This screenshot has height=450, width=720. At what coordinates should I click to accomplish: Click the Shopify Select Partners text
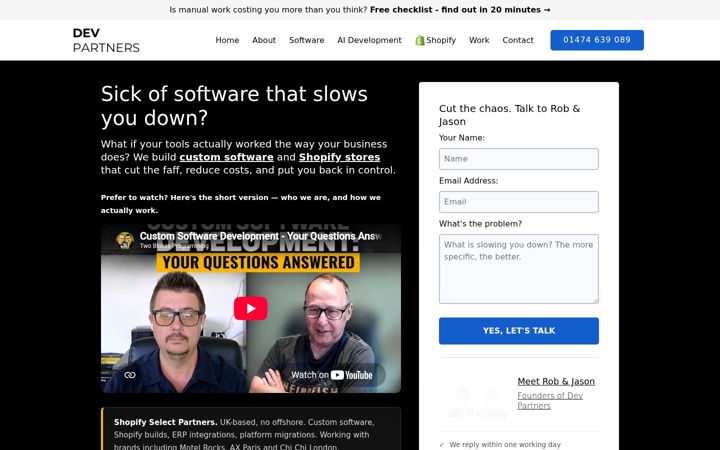click(x=165, y=422)
